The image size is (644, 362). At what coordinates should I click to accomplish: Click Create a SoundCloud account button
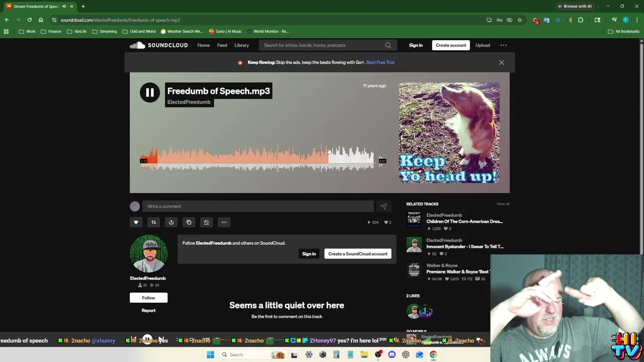click(358, 254)
